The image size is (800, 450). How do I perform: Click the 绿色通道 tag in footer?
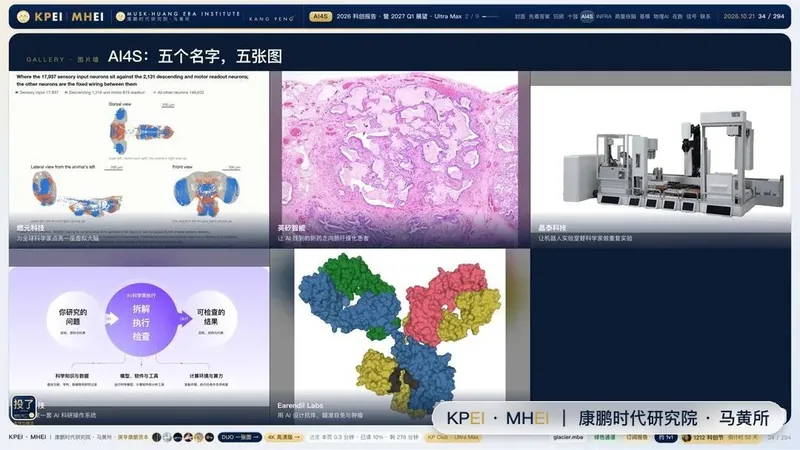(605, 437)
